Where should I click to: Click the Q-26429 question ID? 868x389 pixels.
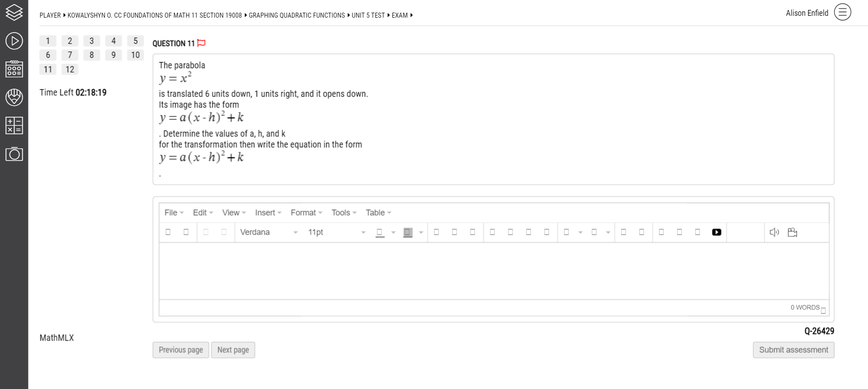click(x=819, y=331)
